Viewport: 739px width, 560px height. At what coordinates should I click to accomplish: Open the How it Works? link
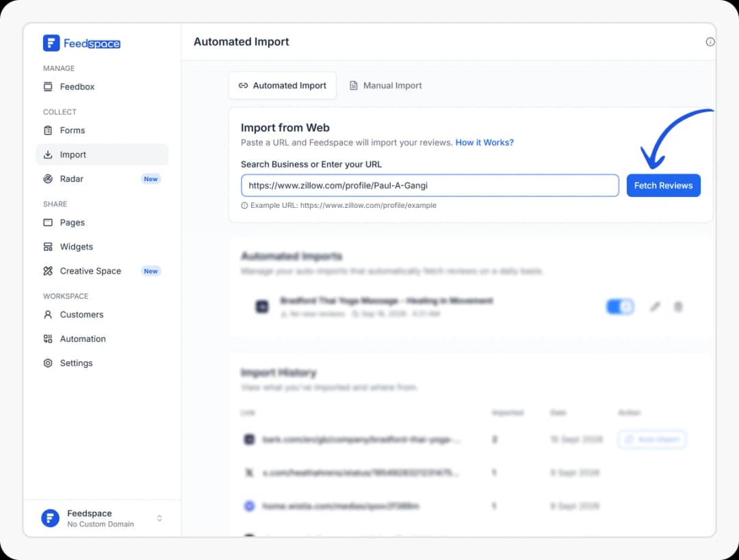484,142
